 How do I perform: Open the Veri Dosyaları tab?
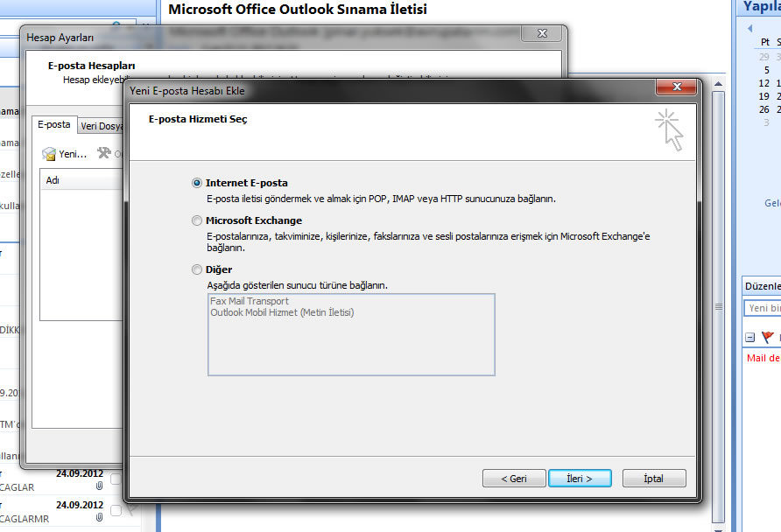[x=101, y=126]
